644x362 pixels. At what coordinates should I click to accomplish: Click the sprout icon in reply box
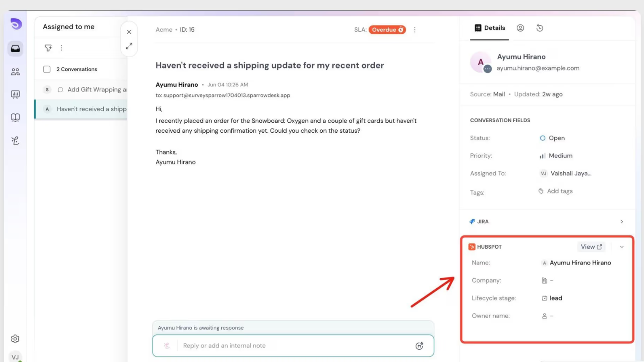(167, 346)
